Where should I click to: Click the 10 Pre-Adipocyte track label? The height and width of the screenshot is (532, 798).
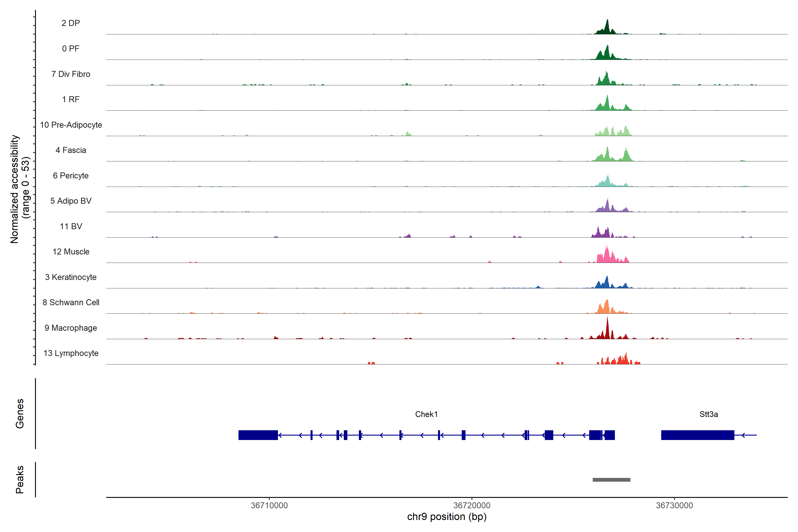click(x=70, y=125)
